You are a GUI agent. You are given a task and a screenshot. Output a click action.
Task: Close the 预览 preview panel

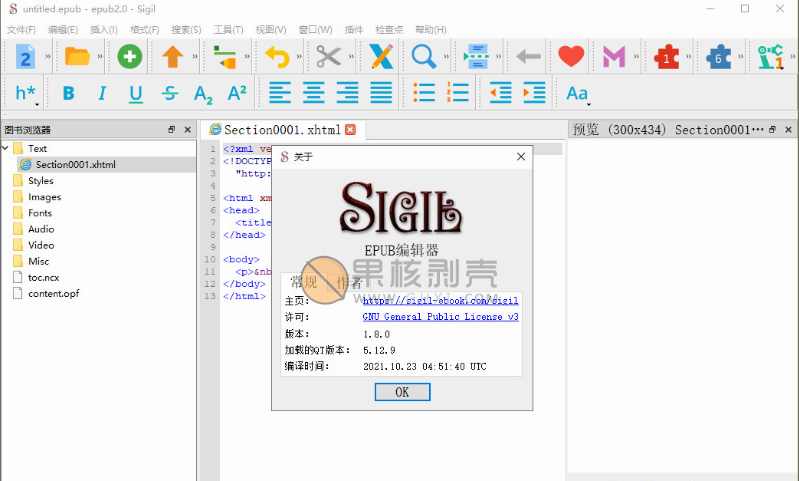click(x=788, y=129)
